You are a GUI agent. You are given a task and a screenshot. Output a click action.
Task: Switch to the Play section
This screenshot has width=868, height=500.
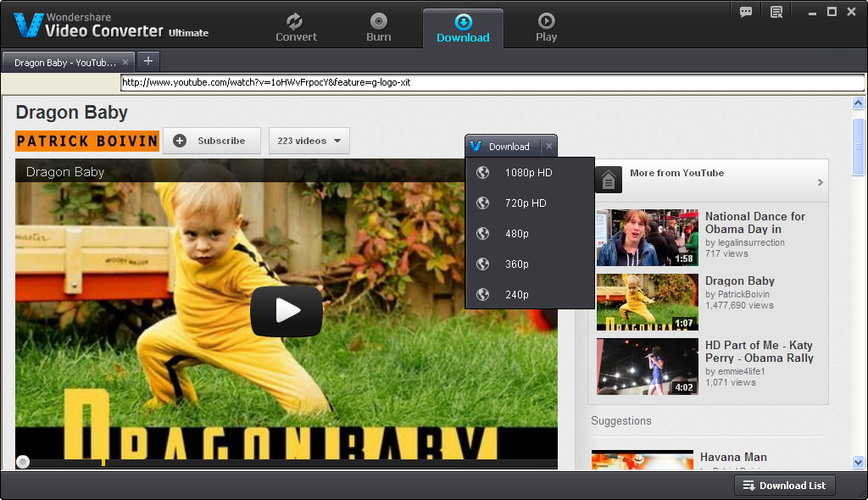tap(546, 27)
